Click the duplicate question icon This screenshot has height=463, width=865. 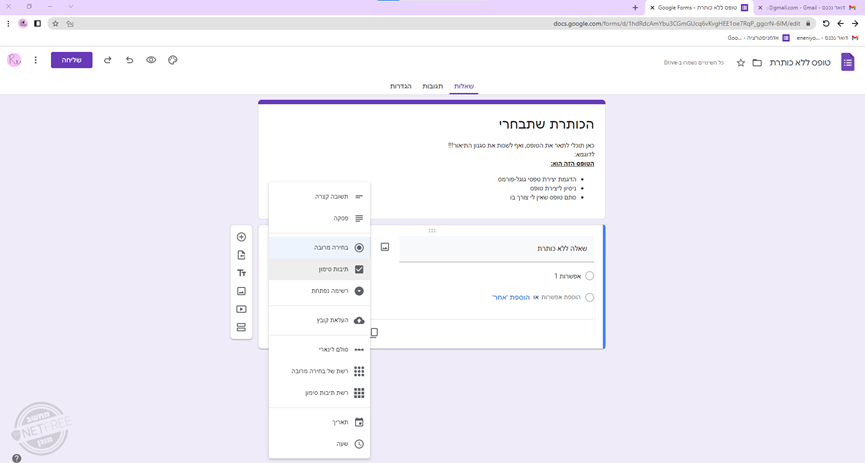(x=374, y=332)
